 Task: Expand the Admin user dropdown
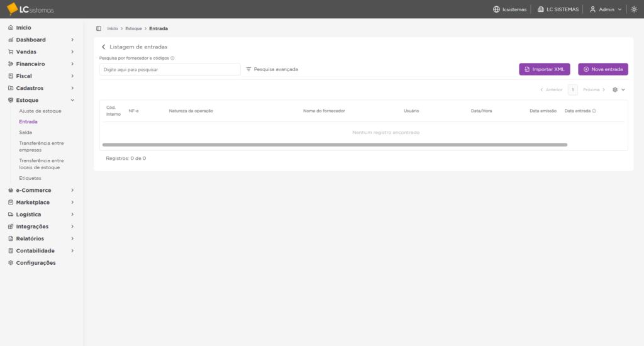(606, 9)
